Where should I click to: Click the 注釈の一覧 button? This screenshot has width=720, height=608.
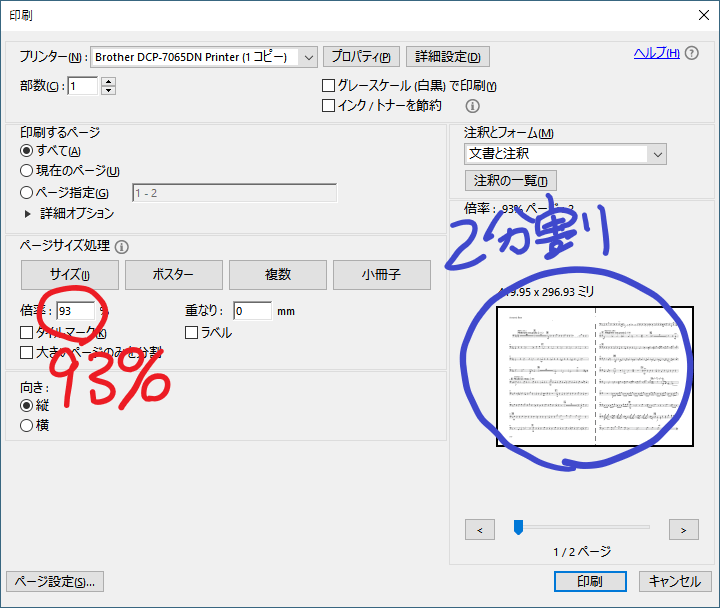point(511,180)
